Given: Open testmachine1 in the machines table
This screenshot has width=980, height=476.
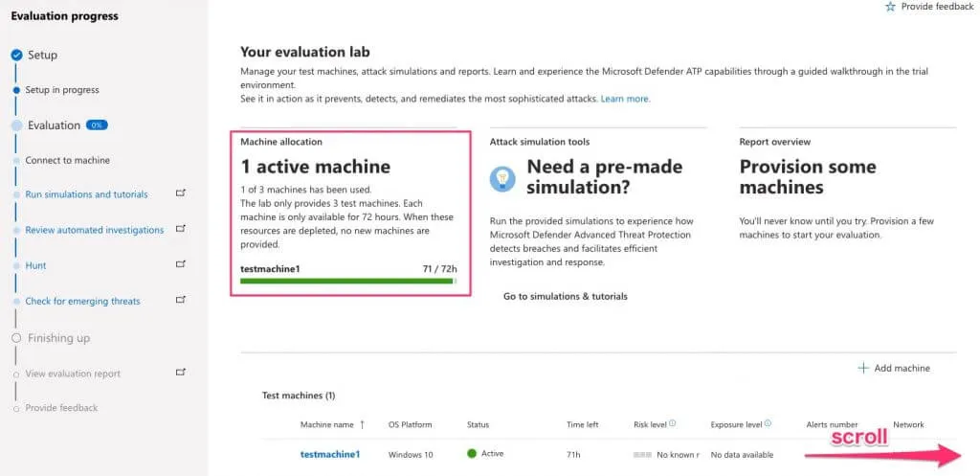Looking at the screenshot, I should point(329,453).
